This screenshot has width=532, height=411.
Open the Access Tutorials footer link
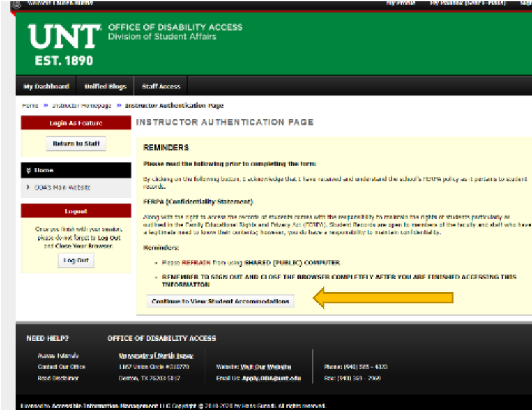(x=58, y=355)
